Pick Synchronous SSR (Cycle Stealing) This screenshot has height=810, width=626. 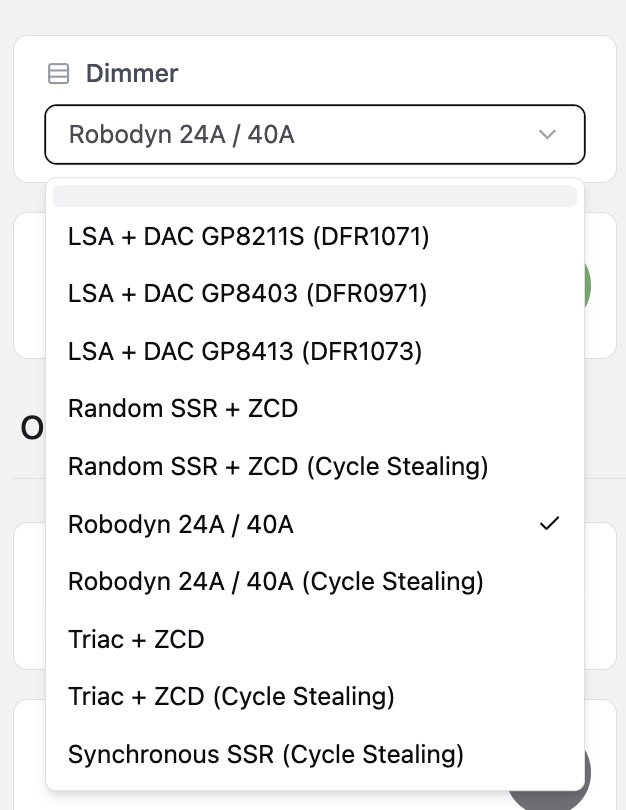point(266,753)
